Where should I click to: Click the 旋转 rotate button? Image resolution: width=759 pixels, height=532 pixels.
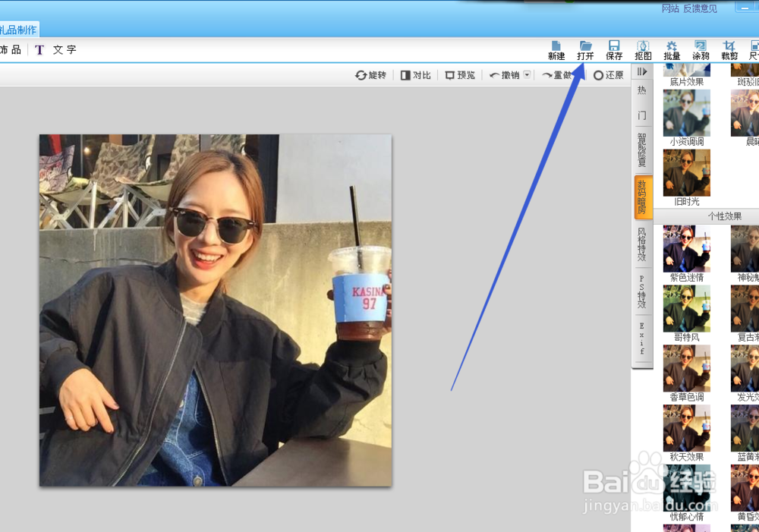click(x=371, y=75)
